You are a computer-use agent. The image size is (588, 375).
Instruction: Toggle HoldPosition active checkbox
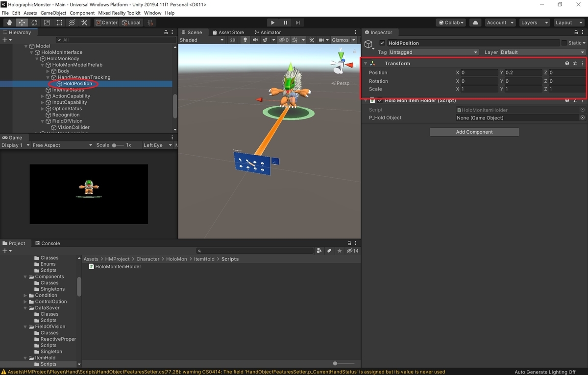(382, 43)
